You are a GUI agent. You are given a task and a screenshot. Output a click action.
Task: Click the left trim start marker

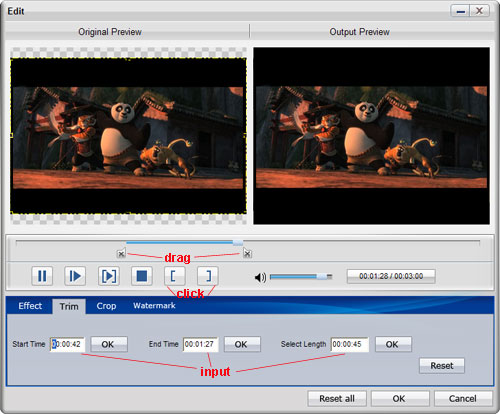coord(121,254)
